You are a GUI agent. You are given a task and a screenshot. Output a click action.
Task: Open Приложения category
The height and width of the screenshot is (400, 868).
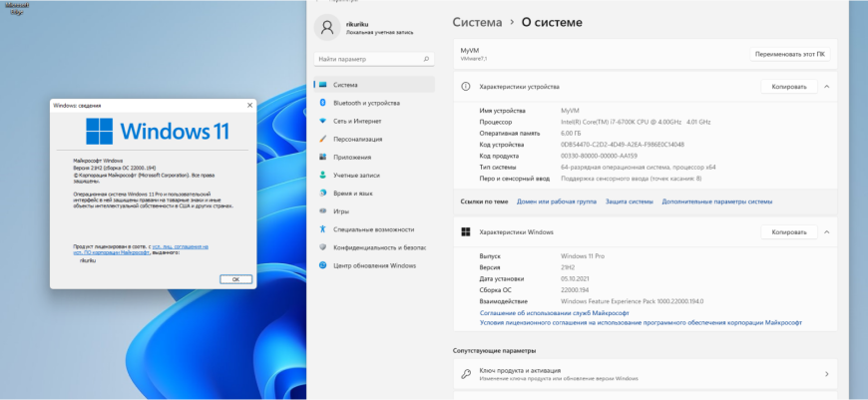(374, 158)
